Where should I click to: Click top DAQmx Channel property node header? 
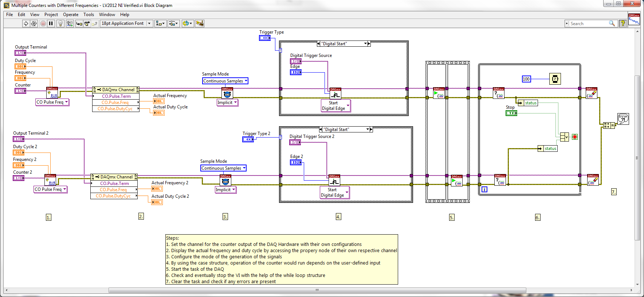pyautogui.click(x=116, y=90)
